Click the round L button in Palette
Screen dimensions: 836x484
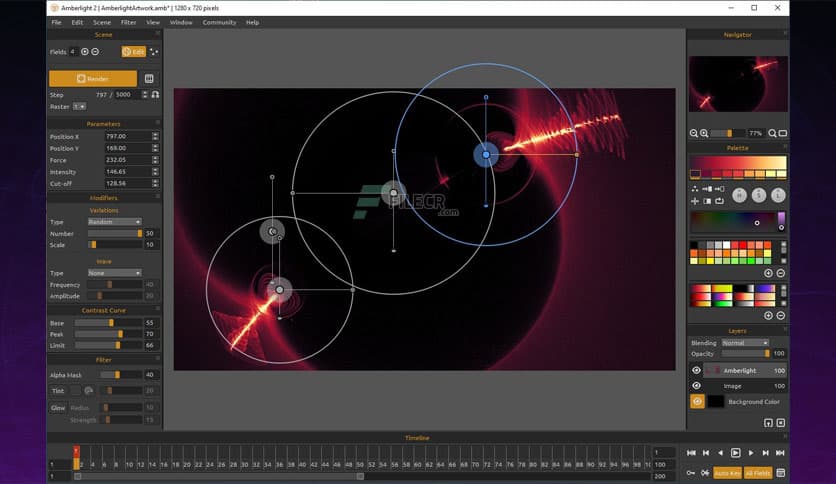pos(778,195)
